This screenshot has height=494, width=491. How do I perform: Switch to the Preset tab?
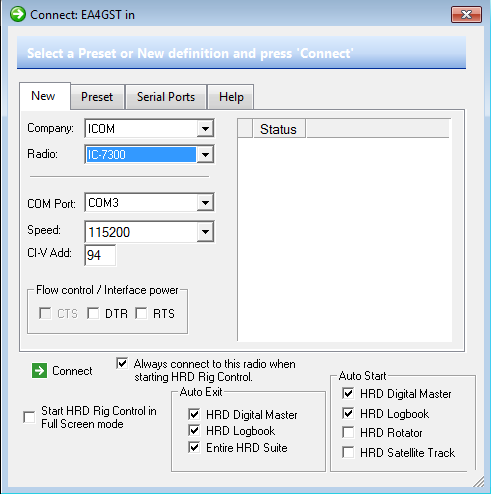click(97, 97)
